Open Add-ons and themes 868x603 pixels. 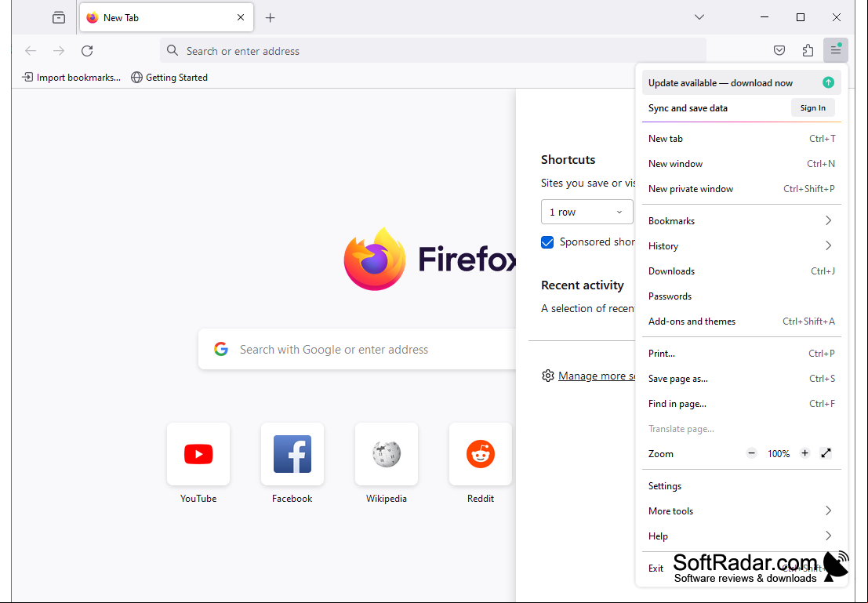point(741,321)
